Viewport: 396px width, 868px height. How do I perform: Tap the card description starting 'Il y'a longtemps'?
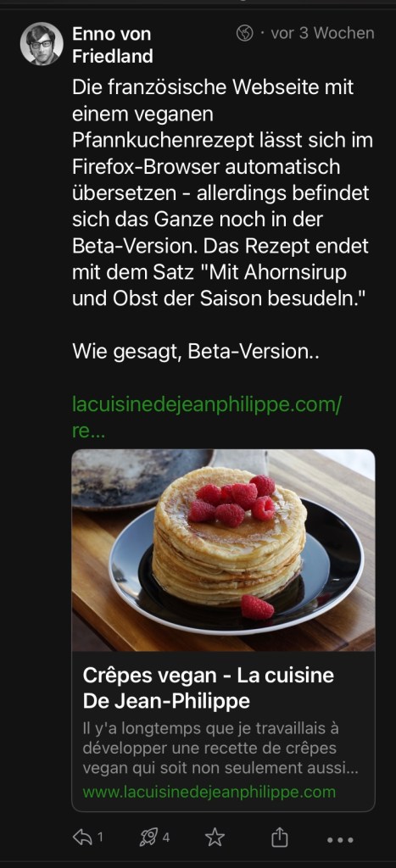(x=221, y=748)
